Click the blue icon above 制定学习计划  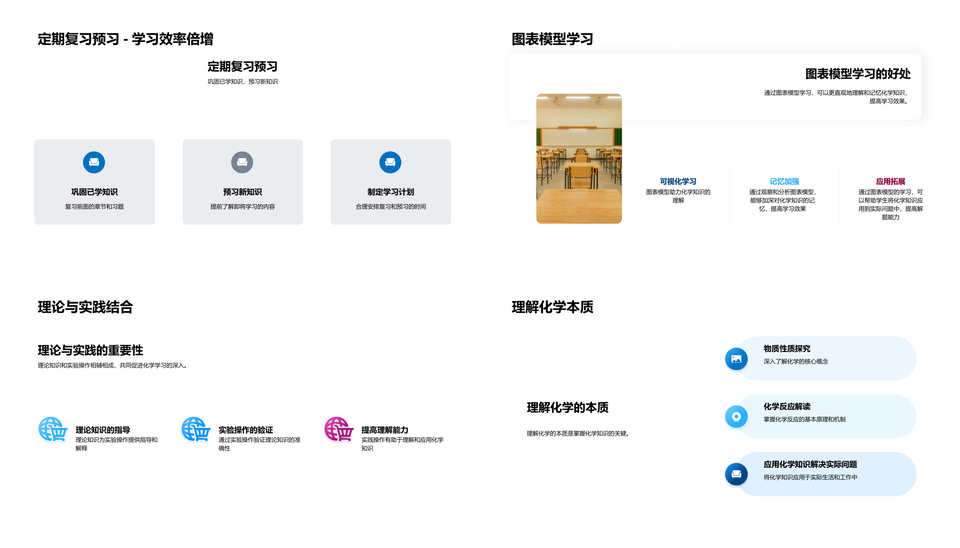click(390, 162)
